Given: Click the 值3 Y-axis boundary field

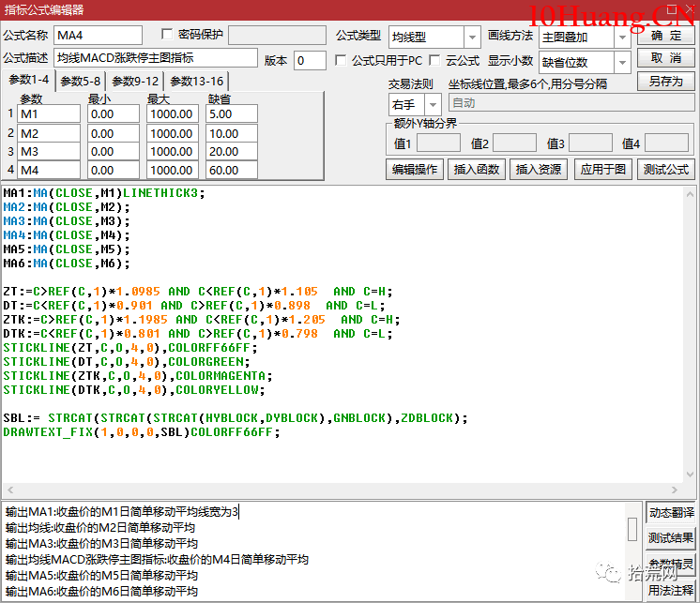Looking at the screenshot, I should coord(590,143).
